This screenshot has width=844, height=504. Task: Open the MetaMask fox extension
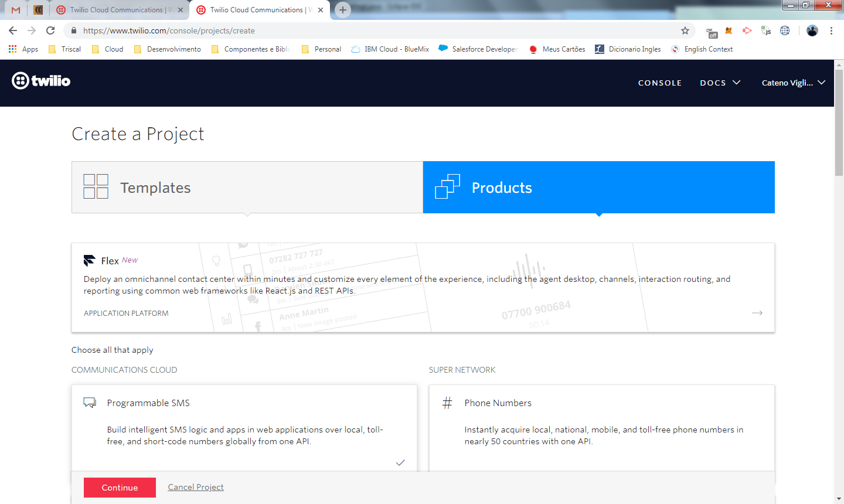click(729, 30)
